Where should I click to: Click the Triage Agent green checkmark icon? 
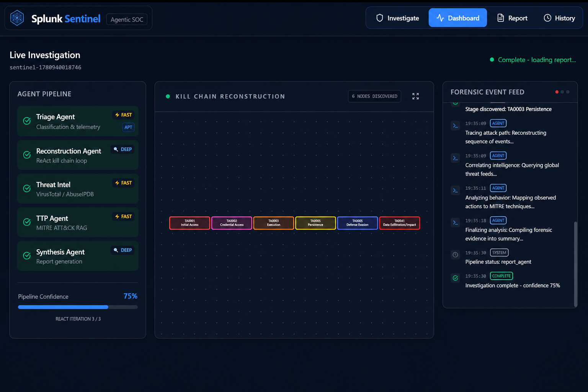point(27,121)
